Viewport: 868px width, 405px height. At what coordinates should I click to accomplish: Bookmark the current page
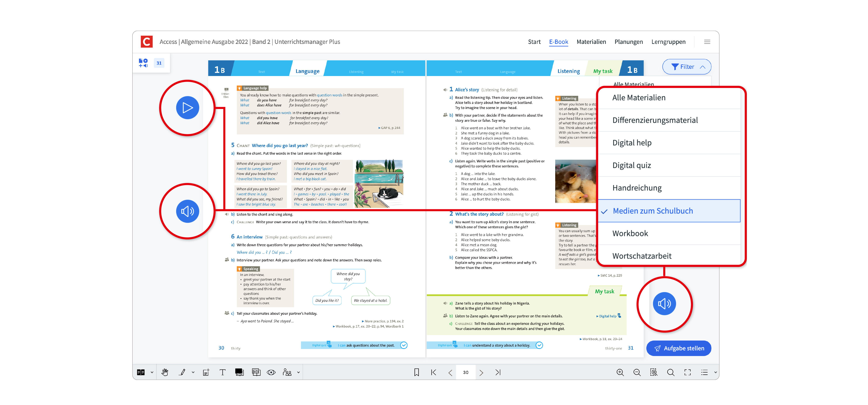click(x=416, y=372)
